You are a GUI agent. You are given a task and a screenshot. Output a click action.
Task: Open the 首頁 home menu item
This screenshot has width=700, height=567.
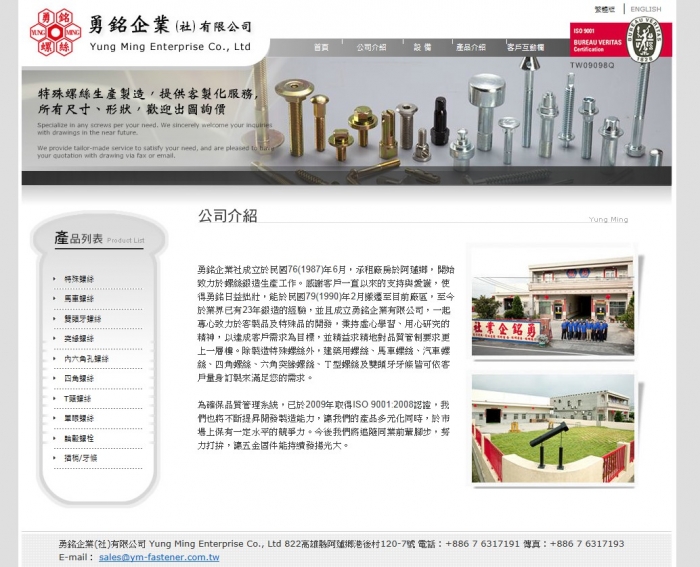pos(321,47)
